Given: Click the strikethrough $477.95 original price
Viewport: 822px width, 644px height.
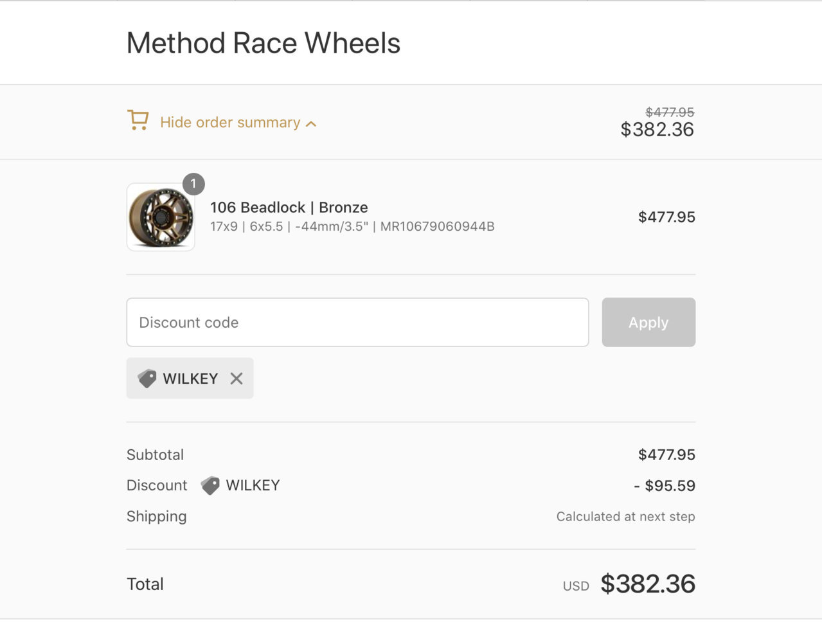Looking at the screenshot, I should point(670,112).
